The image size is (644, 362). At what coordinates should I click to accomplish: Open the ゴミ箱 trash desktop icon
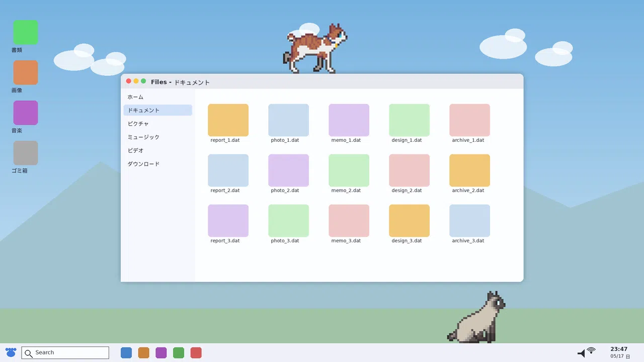[x=26, y=153]
